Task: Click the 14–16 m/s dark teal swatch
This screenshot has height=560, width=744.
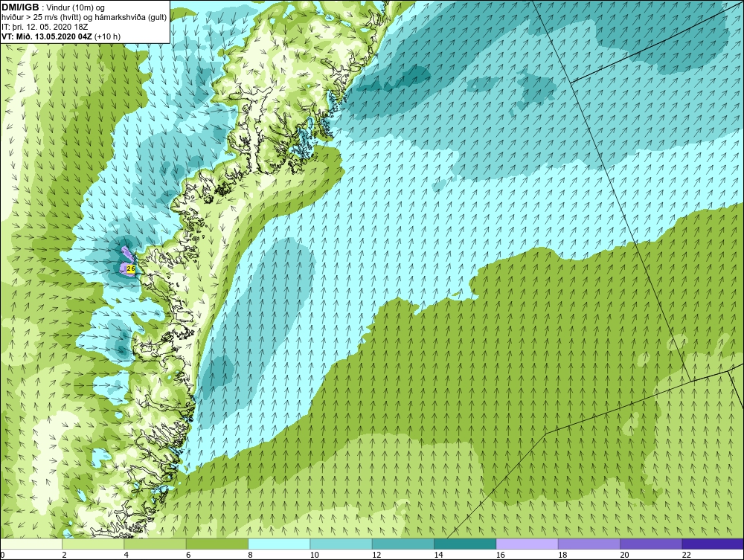Action: coord(465,544)
